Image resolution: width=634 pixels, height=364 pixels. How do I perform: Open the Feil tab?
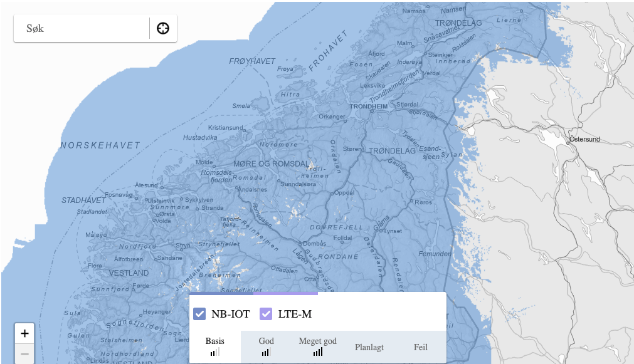tap(421, 347)
